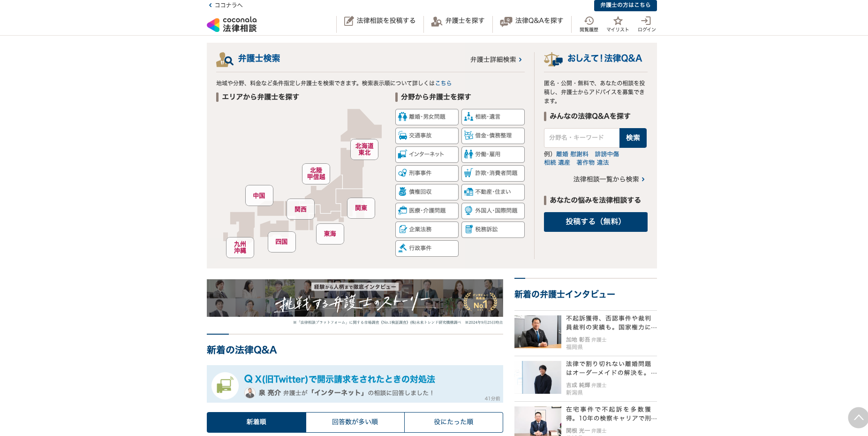This screenshot has width=868, height=436.
Task: Focus the 分野名・キーワード search field
Action: [x=581, y=138]
